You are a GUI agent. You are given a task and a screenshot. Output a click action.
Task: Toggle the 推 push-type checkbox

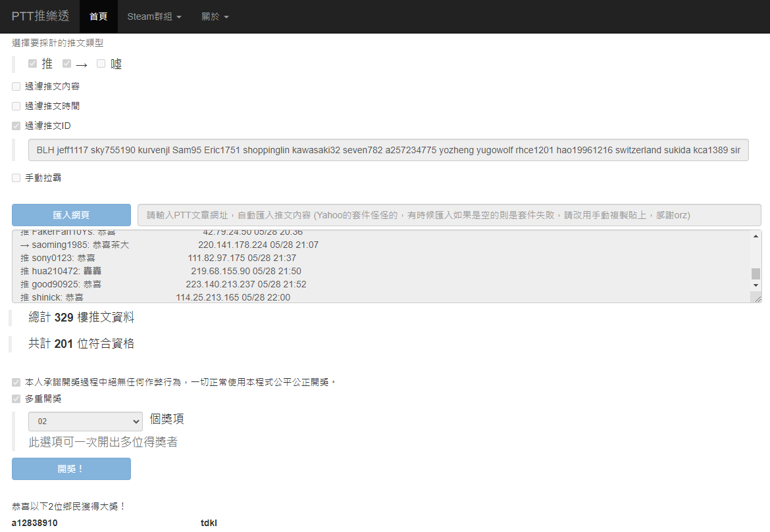point(32,63)
